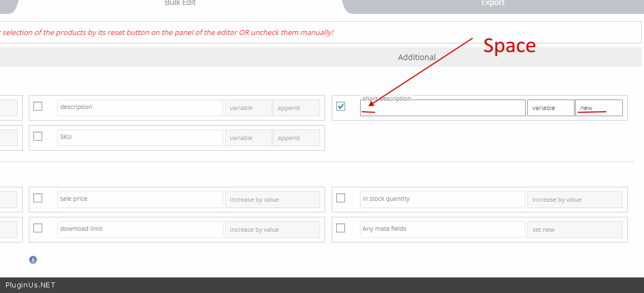Screen dimensions: 644x293
Task: Enable the Any meta fields checkbox
Action: coord(341,228)
